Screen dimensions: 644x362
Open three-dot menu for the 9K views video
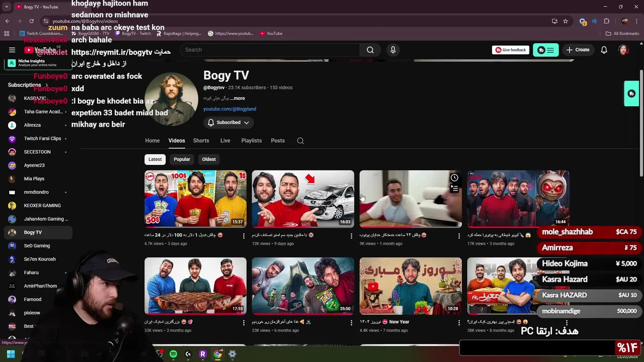coord(459,236)
